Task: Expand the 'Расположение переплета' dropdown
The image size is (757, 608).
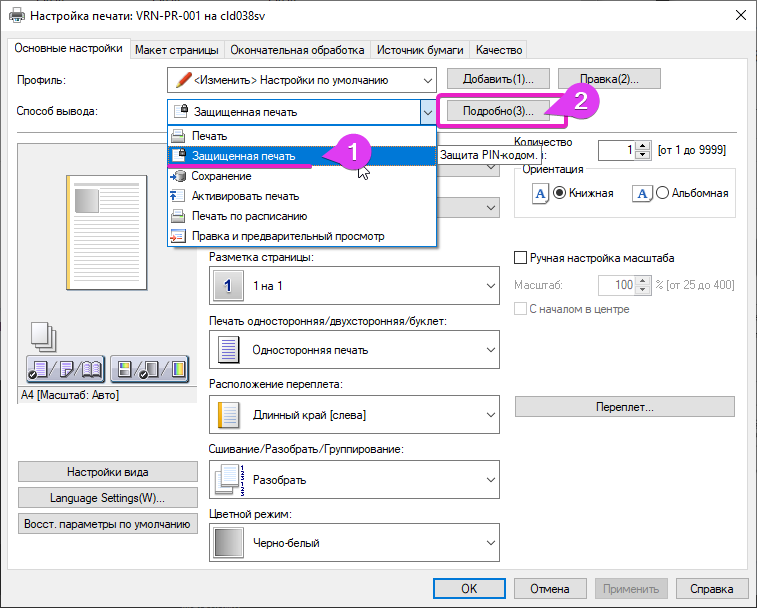Action: click(x=490, y=414)
